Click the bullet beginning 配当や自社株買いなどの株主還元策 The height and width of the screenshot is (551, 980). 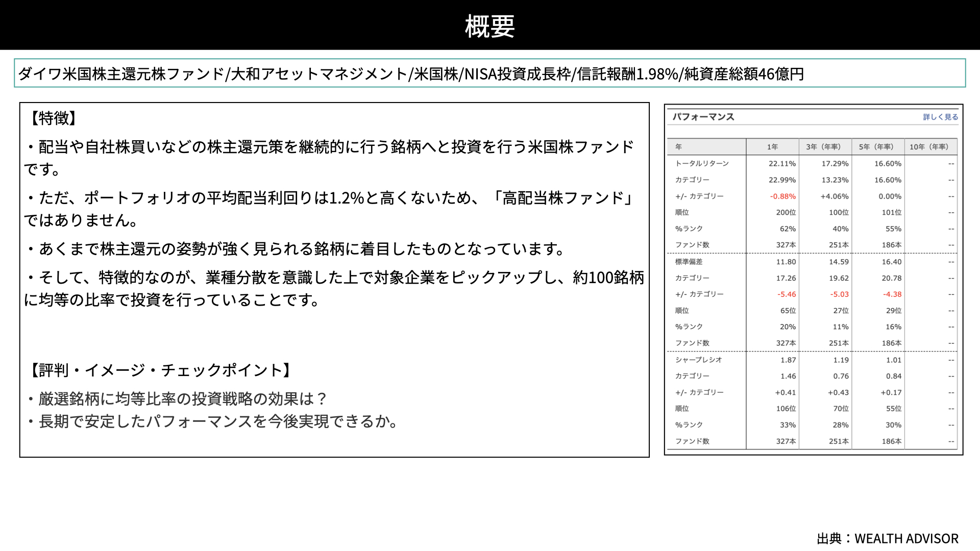pos(329,158)
